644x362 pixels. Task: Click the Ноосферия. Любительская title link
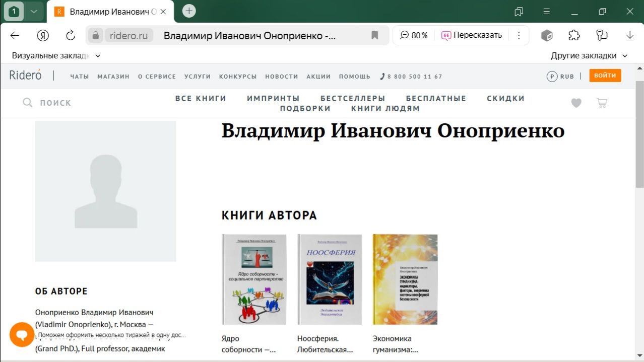pyautogui.click(x=325, y=344)
